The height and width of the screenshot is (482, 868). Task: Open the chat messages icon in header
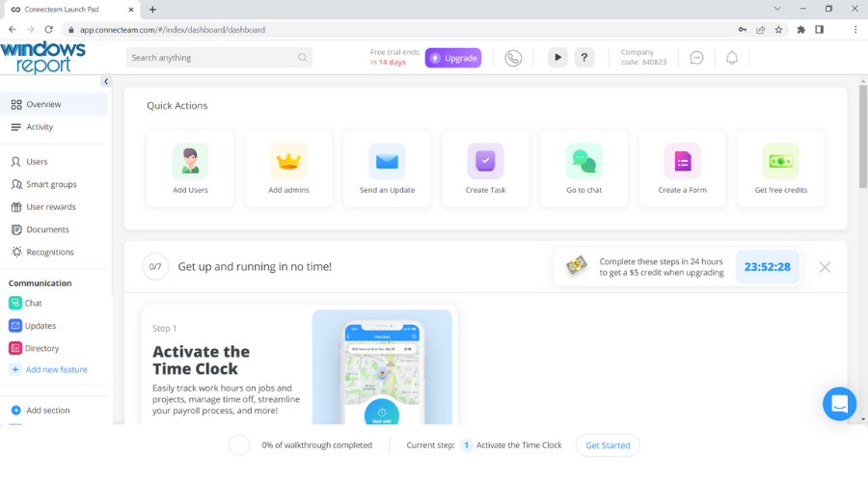pos(696,58)
